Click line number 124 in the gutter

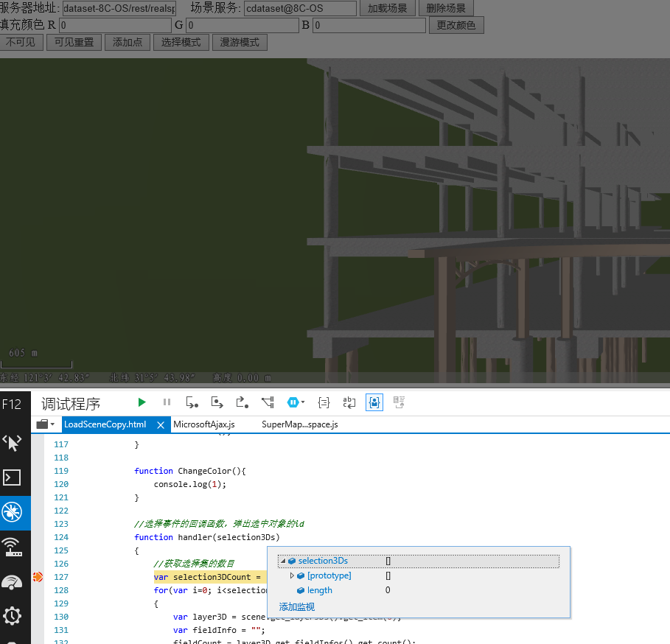point(61,537)
